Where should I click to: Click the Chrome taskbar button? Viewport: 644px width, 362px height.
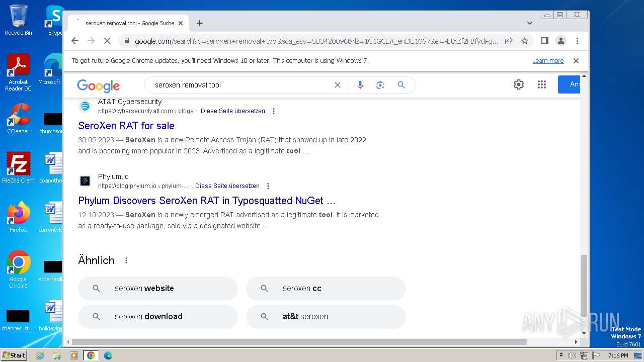[x=91, y=355]
